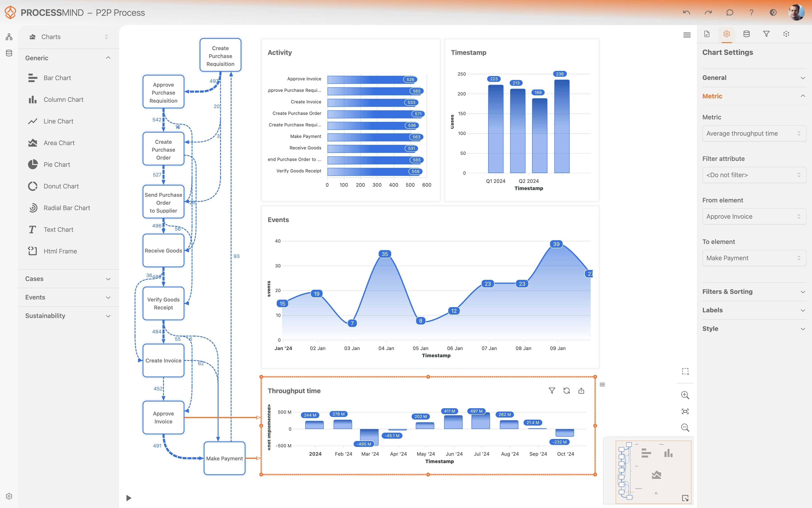
Task: Zoom in on the canvas
Action: [x=685, y=395]
